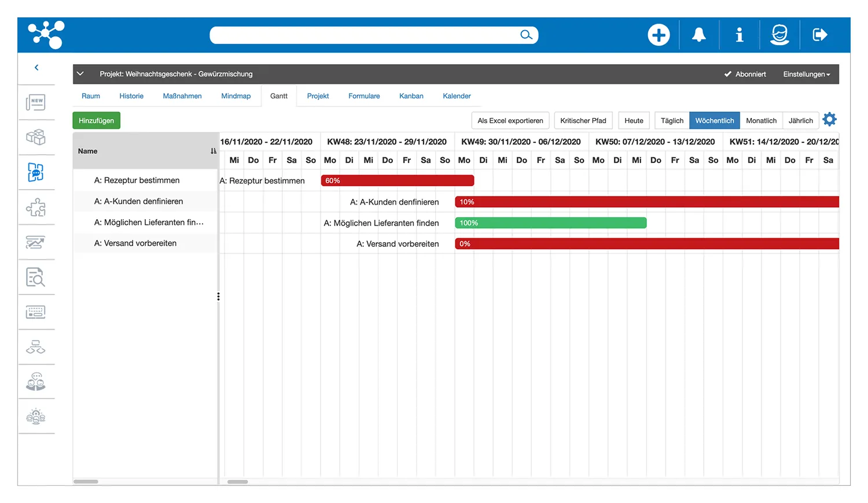Collapse the project header chevron

click(80, 73)
